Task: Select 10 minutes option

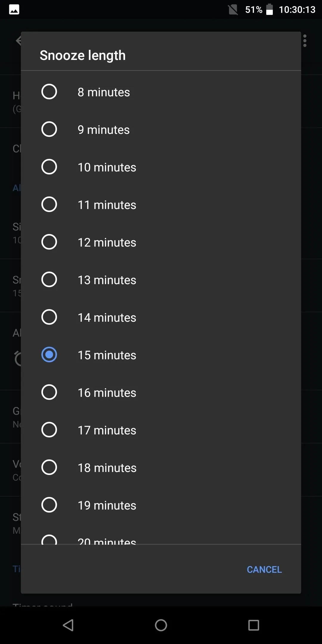Action: [x=161, y=167]
